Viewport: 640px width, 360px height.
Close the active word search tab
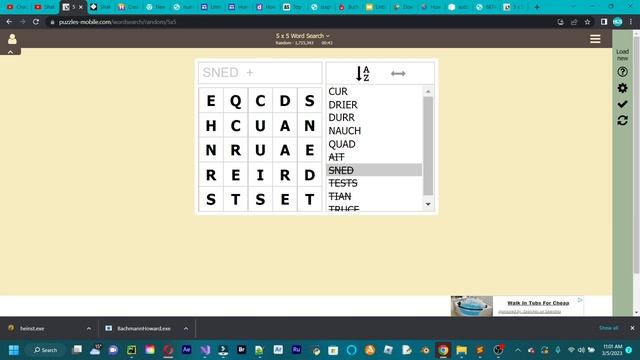point(81,7)
